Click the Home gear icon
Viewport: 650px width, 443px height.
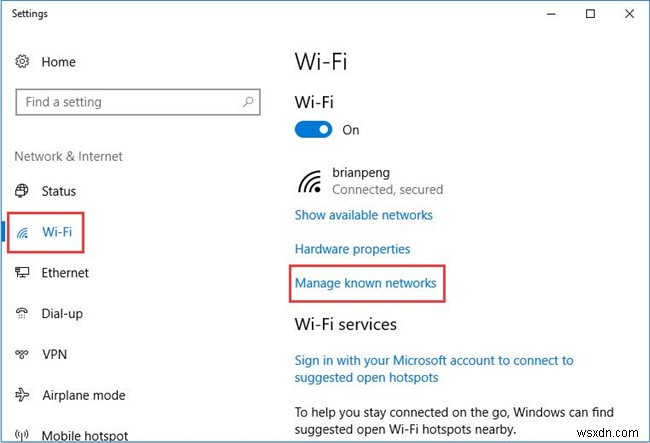(x=23, y=62)
